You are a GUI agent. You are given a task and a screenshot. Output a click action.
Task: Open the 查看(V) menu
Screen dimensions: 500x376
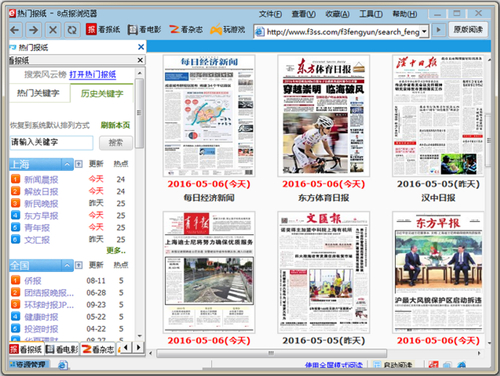(x=304, y=14)
